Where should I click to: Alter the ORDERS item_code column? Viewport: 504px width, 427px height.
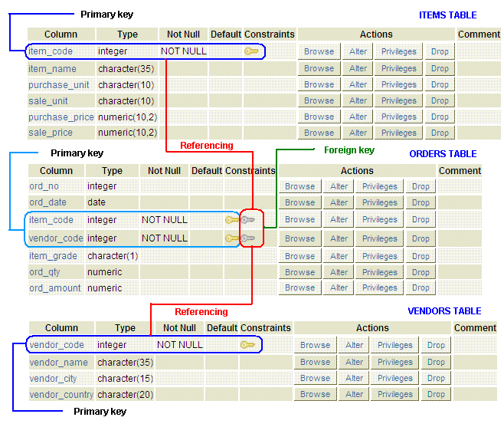pos(339,219)
